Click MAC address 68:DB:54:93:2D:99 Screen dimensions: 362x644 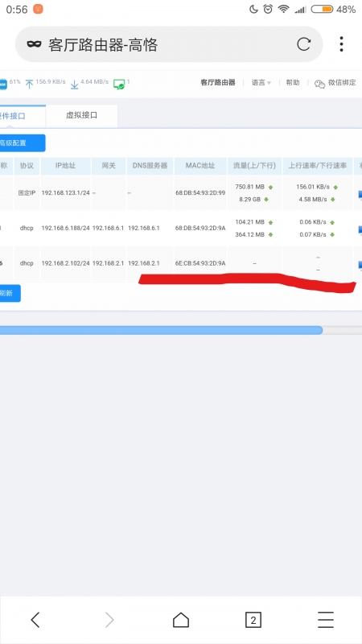click(200, 192)
